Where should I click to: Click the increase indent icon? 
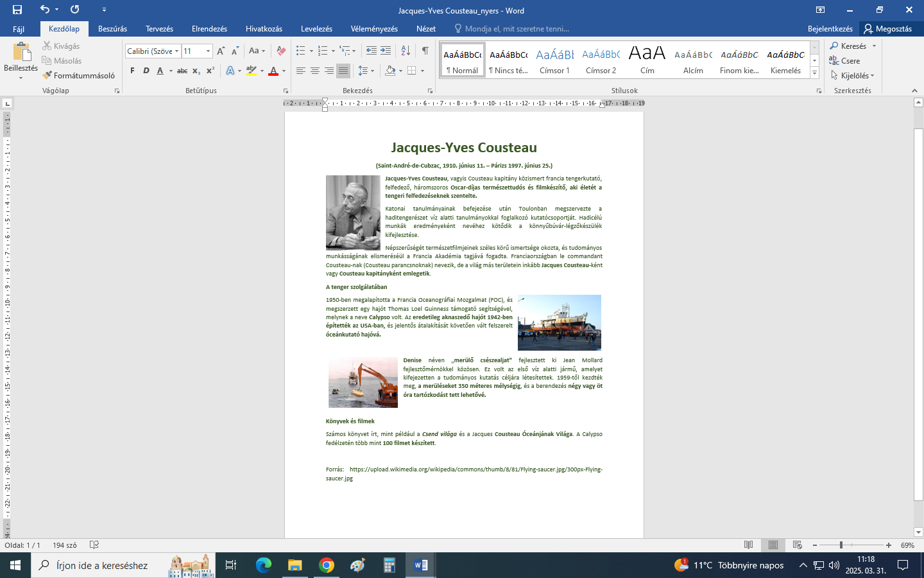[386, 51]
